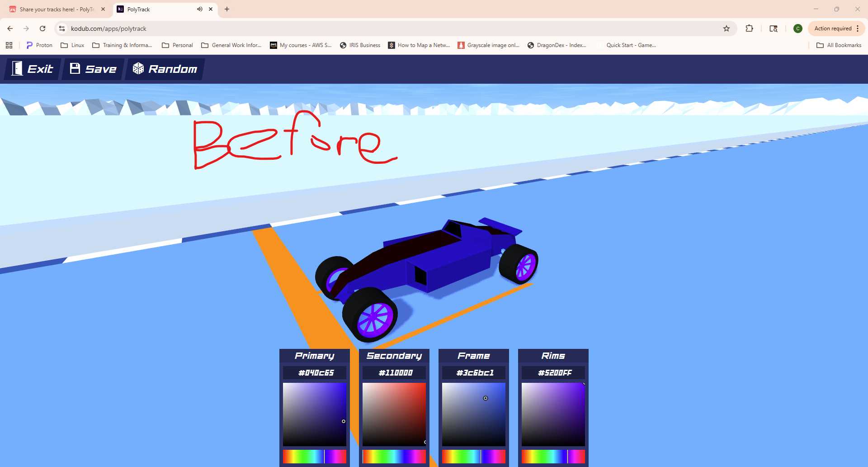Restore down the browser window
Screen dimensions: 868x467
tap(837, 9)
